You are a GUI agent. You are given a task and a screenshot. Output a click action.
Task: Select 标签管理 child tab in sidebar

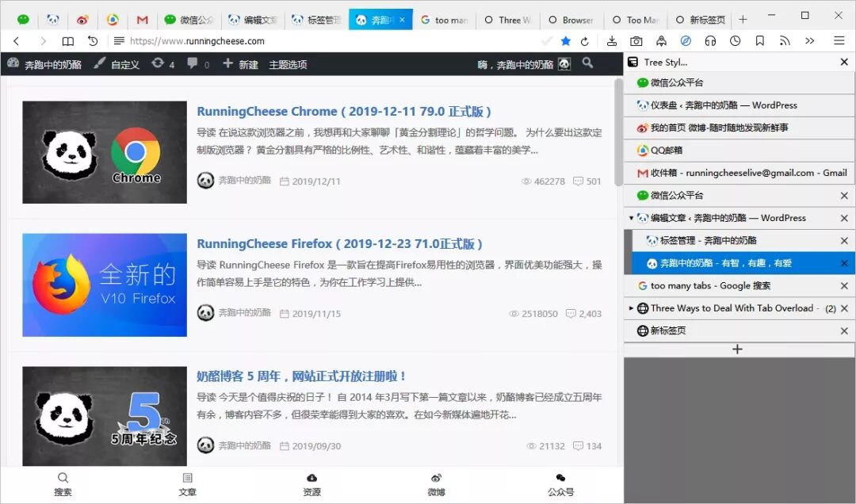(743, 240)
